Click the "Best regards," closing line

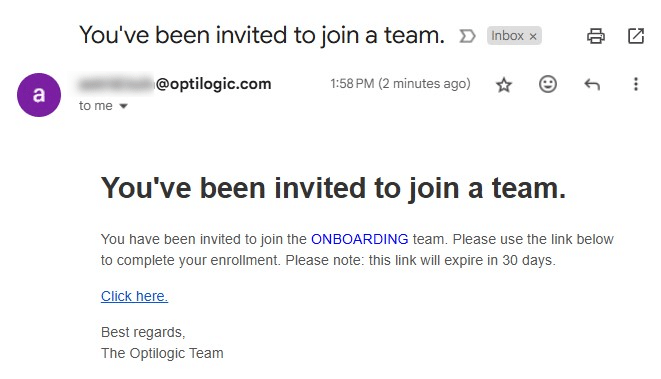(143, 332)
